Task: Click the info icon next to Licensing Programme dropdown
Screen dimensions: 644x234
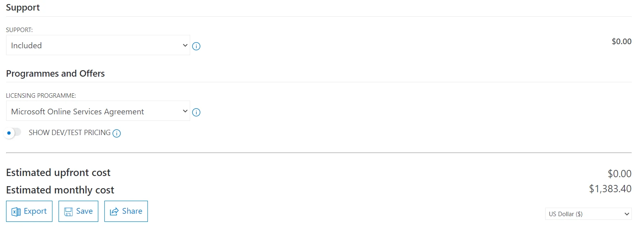Action: coord(196,112)
